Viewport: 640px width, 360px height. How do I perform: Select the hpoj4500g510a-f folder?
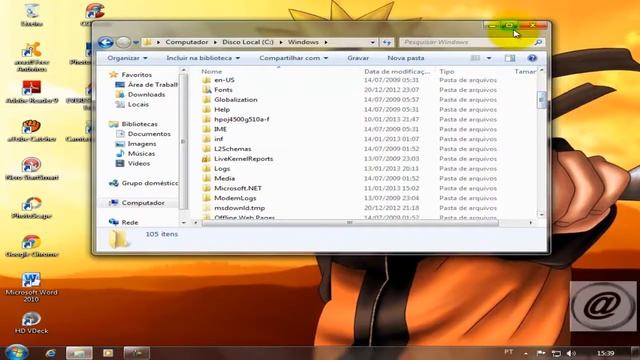(242, 119)
